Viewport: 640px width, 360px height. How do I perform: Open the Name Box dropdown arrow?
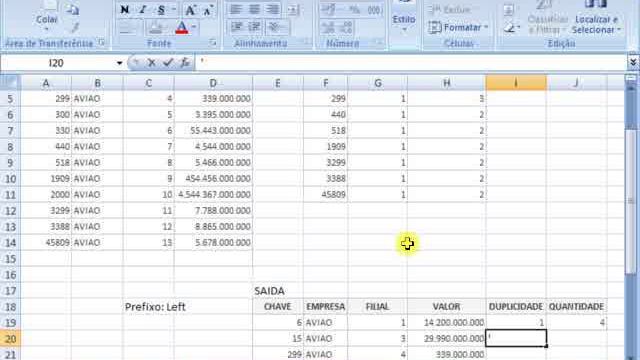[119, 63]
